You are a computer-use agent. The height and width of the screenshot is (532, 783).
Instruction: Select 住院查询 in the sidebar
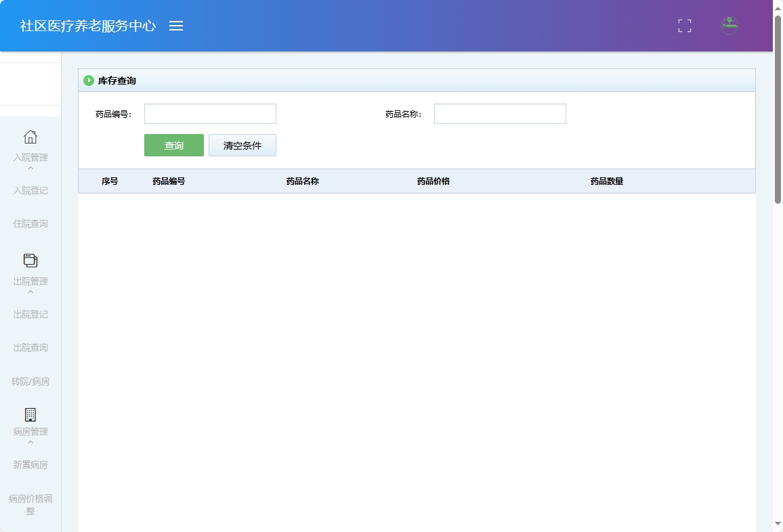(30, 223)
